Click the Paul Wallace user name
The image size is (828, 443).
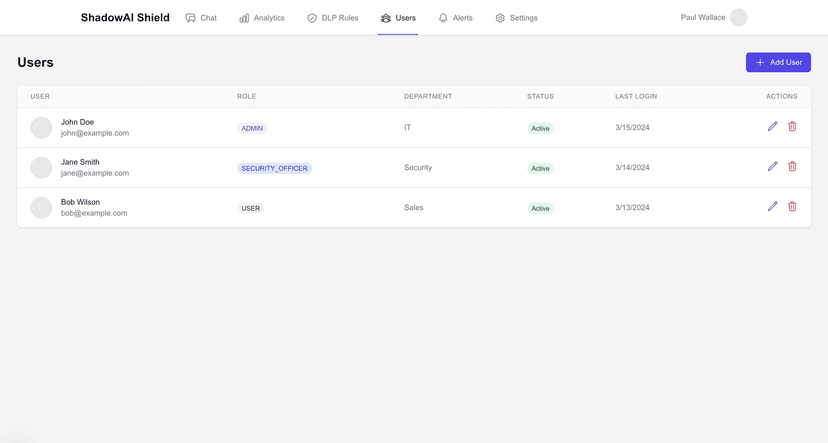(x=703, y=17)
